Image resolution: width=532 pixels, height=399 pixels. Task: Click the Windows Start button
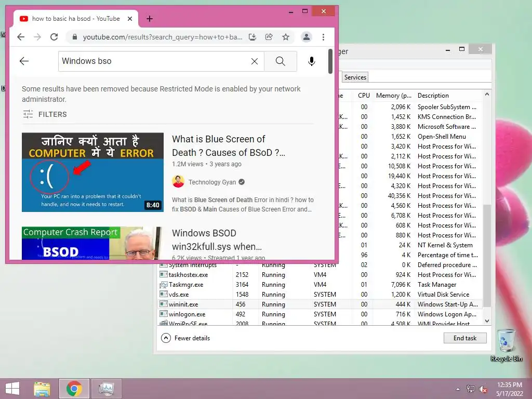click(x=12, y=389)
